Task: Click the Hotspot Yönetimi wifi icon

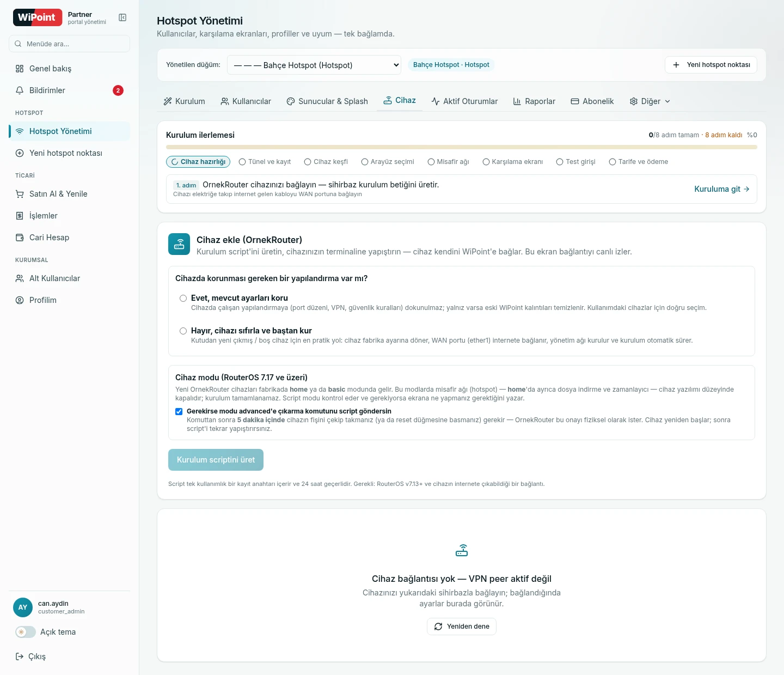Action: [x=20, y=131]
